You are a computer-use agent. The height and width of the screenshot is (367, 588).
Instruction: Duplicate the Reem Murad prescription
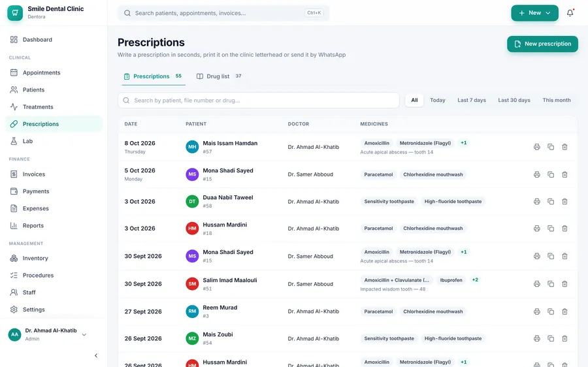click(551, 311)
